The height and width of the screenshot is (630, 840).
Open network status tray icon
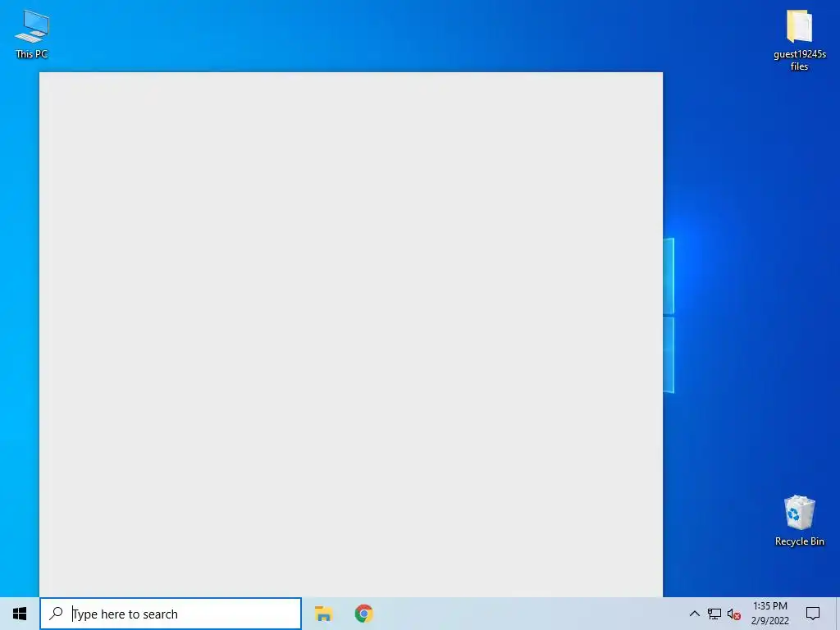point(714,614)
